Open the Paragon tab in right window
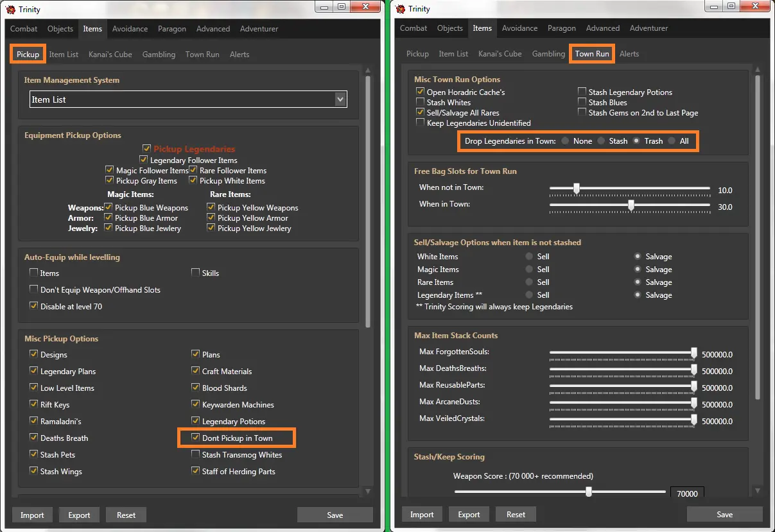Image resolution: width=775 pixels, height=532 pixels. 562,28
